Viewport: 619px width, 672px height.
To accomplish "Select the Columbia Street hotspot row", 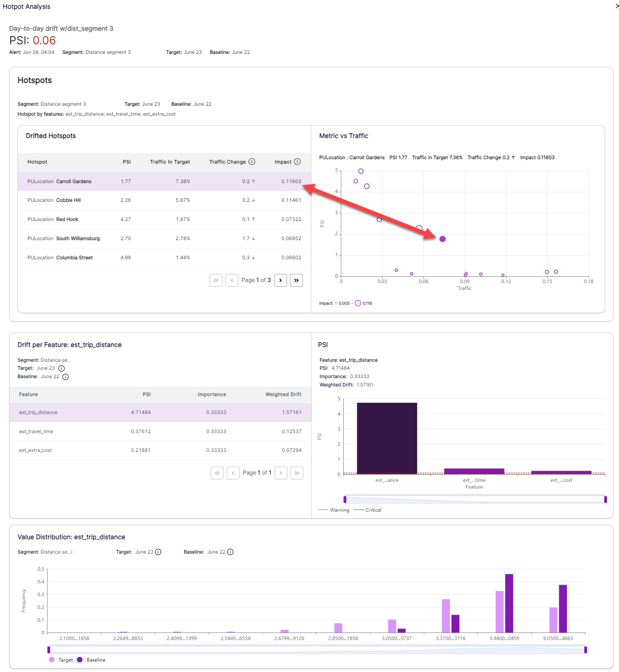I will point(164,258).
